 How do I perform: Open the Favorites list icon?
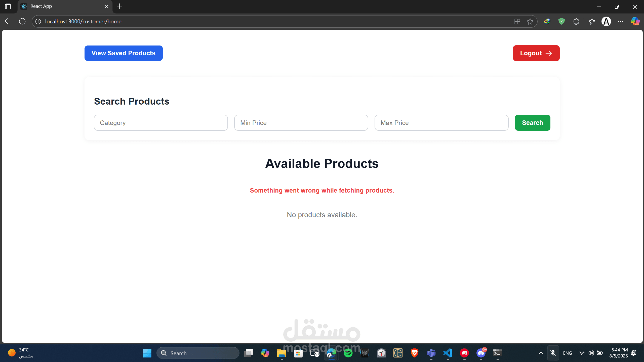[x=592, y=21]
